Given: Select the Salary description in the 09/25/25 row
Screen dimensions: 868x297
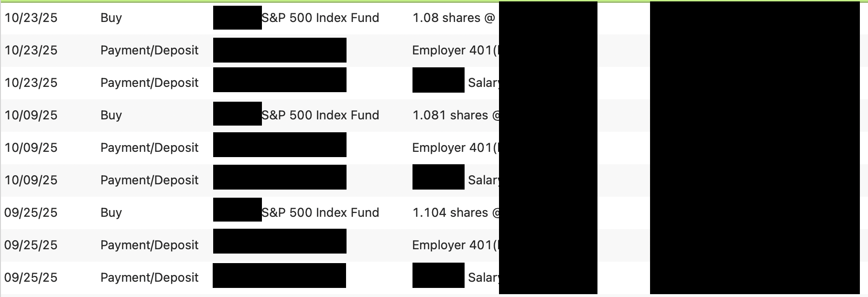Looking at the screenshot, I should 483,277.
